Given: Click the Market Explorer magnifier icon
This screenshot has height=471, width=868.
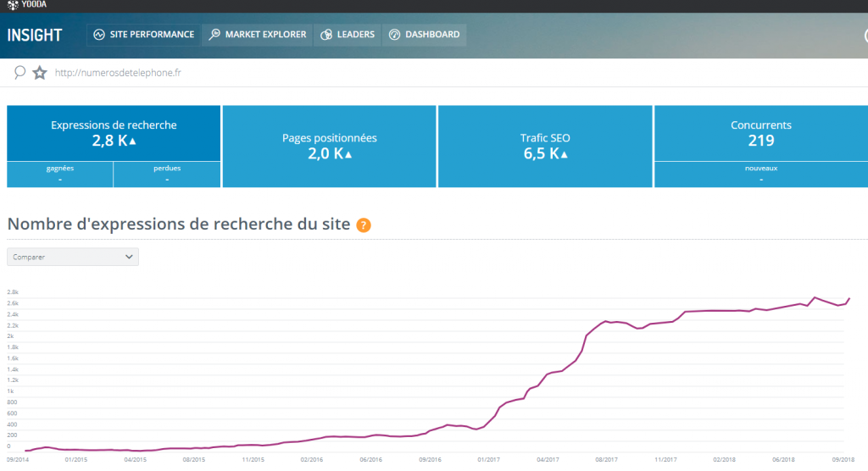Looking at the screenshot, I should tap(214, 35).
